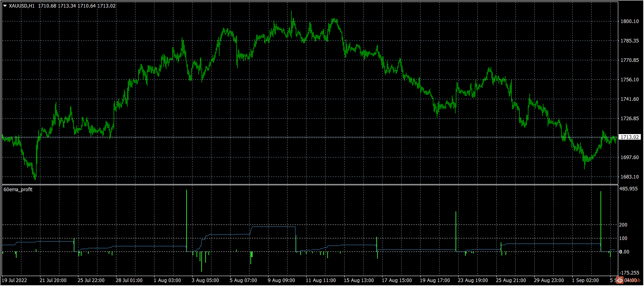Click the 15 Aug 13:00 time label

point(359,280)
